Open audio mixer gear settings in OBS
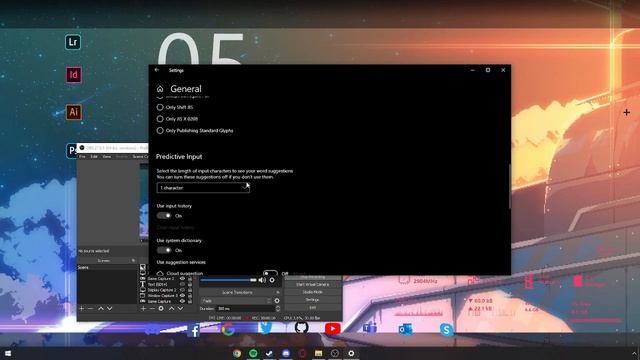 click(x=272, y=280)
